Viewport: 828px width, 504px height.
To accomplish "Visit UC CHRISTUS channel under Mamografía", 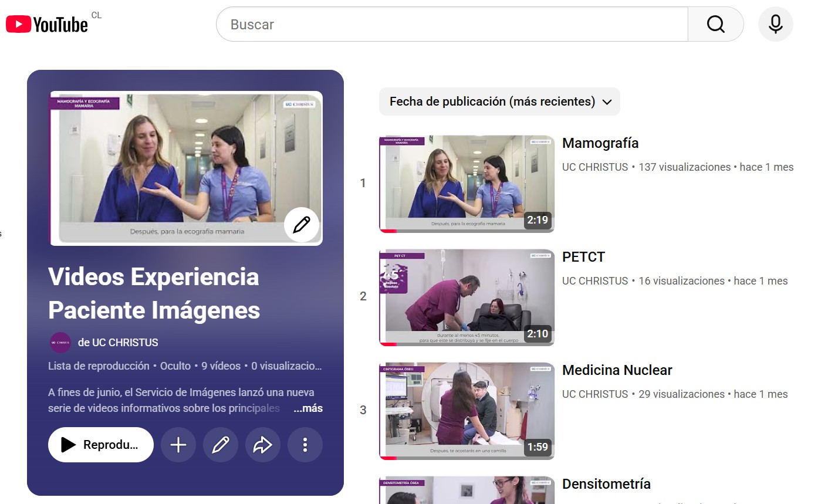I will pyautogui.click(x=595, y=167).
